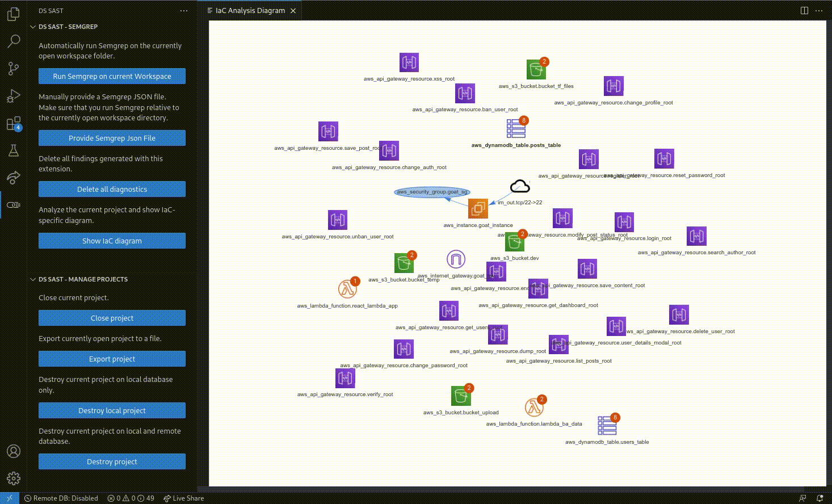
Task: Select the aws_internet_gateway node icon
Action: click(456, 259)
